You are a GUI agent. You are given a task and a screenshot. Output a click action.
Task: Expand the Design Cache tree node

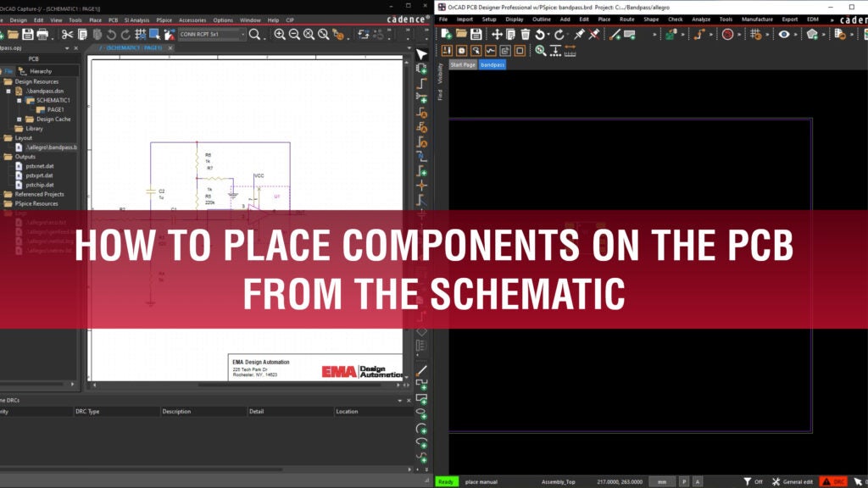19,119
